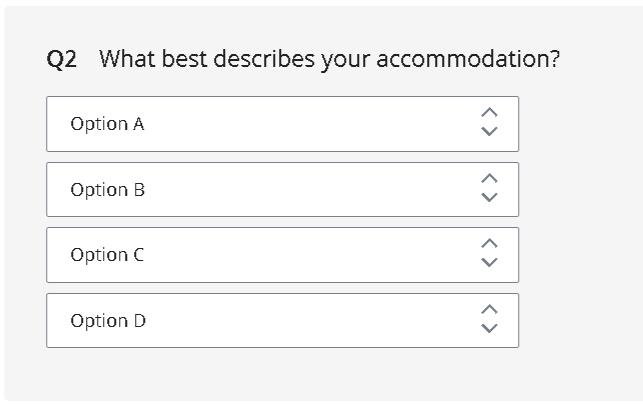Click the empty middle of Option C box
The image size is (643, 406).
(300, 255)
